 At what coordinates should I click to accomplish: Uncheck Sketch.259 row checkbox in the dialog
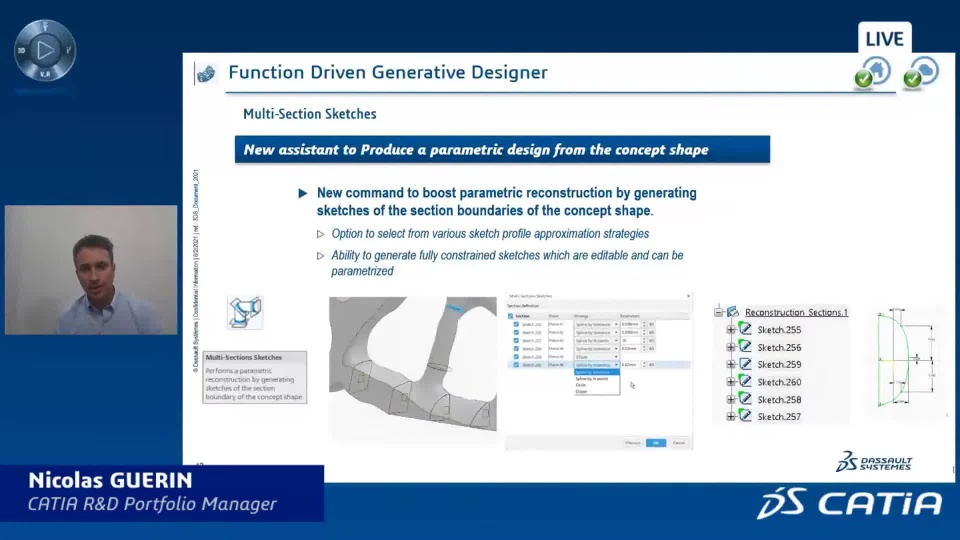pyautogui.click(x=516, y=356)
